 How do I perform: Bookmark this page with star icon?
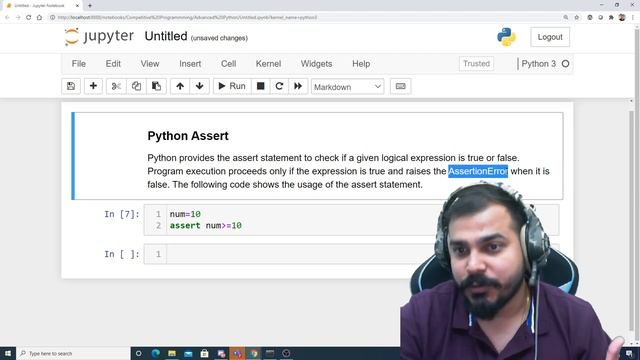577,18
